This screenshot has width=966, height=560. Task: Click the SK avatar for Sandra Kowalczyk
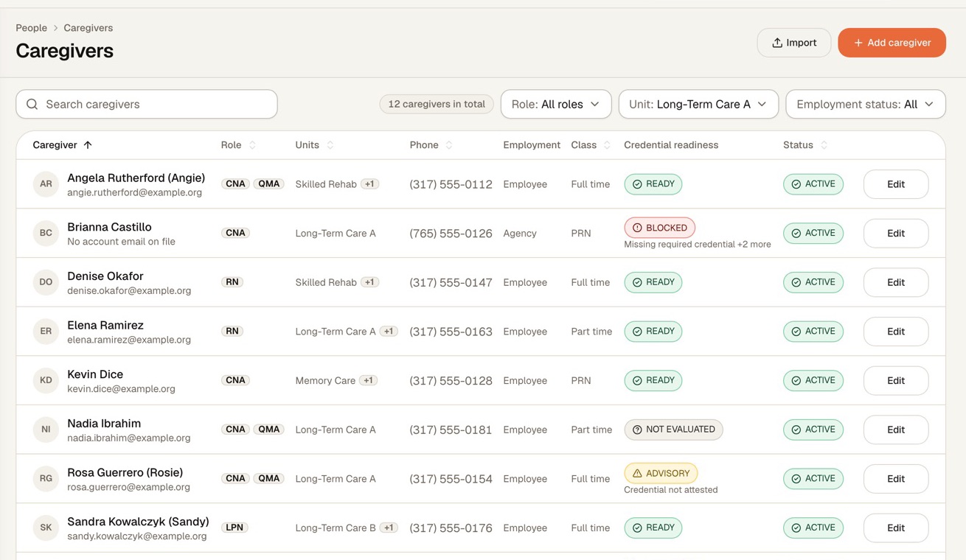(x=46, y=528)
